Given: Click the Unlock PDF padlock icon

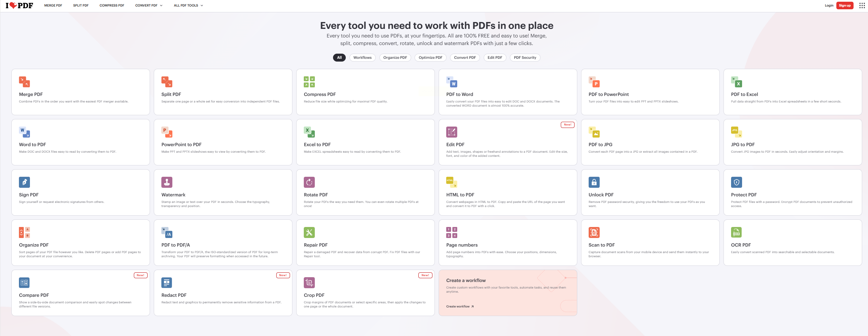Looking at the screenshot, I should click(x=594, y=182).
